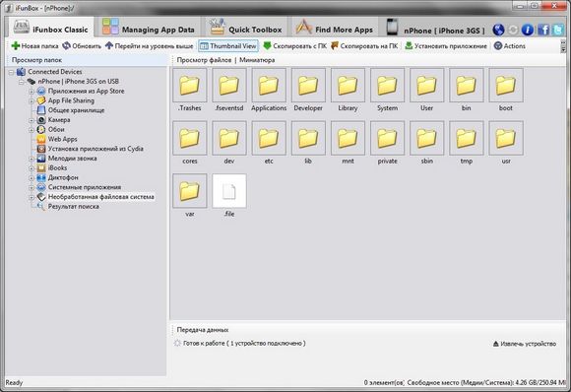Open the iFunbox Classic tab
Viewport: 571px width, 392px height.
pyautogui.click(x=50, y=28)
